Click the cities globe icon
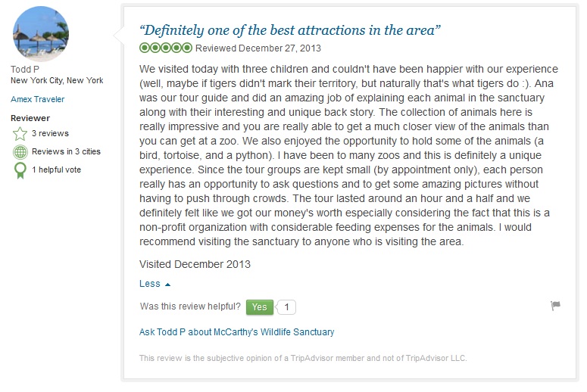The image size is (587, 392). coord(20,152)
